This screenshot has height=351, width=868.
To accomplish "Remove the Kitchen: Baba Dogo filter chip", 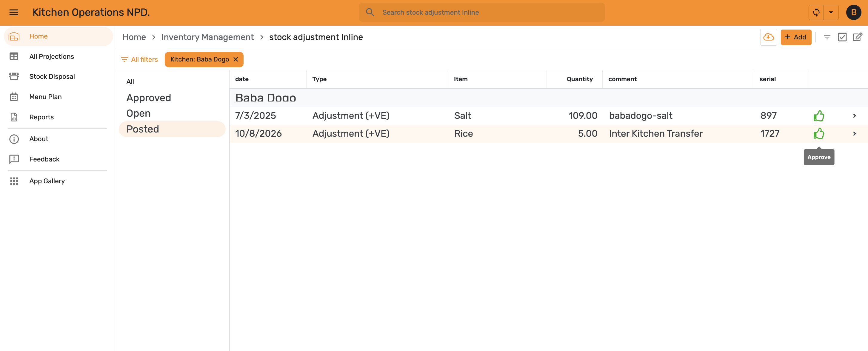I will click(236, 59).
